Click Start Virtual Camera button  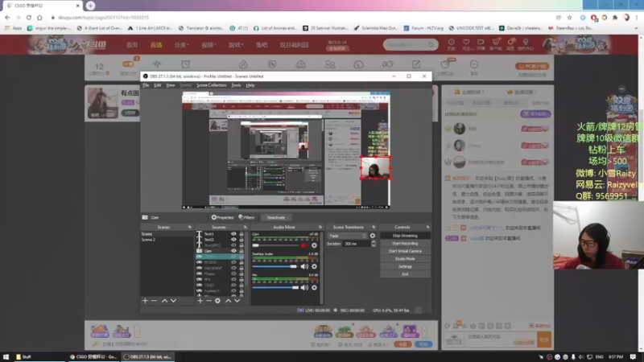pos(405,251)
